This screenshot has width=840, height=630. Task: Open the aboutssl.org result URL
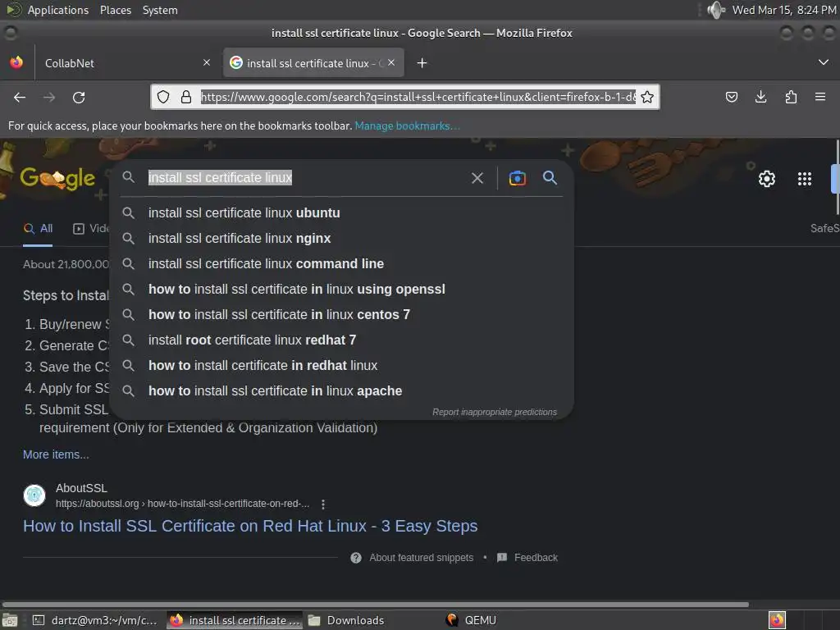pos(182,504)
